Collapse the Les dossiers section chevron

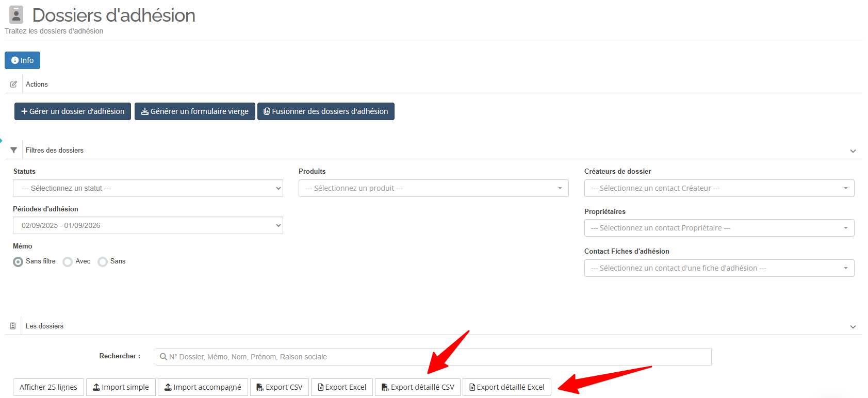point(853,327)
